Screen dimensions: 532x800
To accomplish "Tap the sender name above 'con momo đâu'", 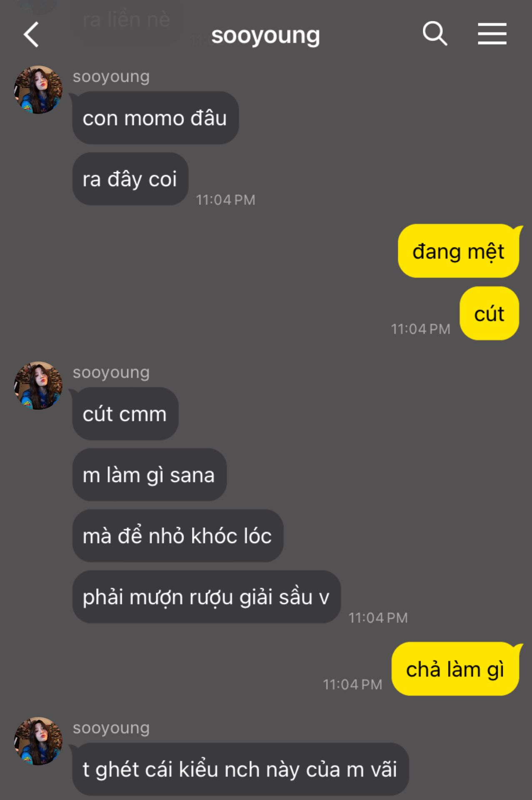I will (x=111, y=77).
